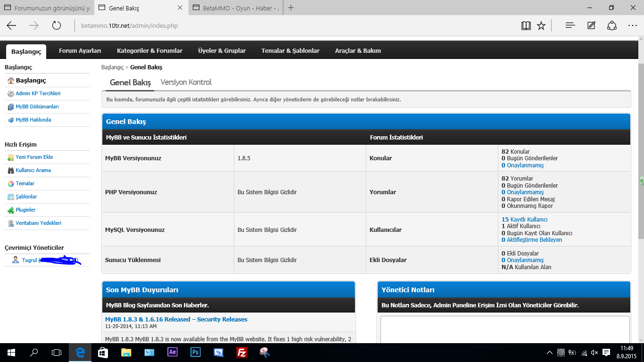Screen dimensions: 644x362
Task: Close the Genel Bakış browser tab
Action: coord(181,8)
